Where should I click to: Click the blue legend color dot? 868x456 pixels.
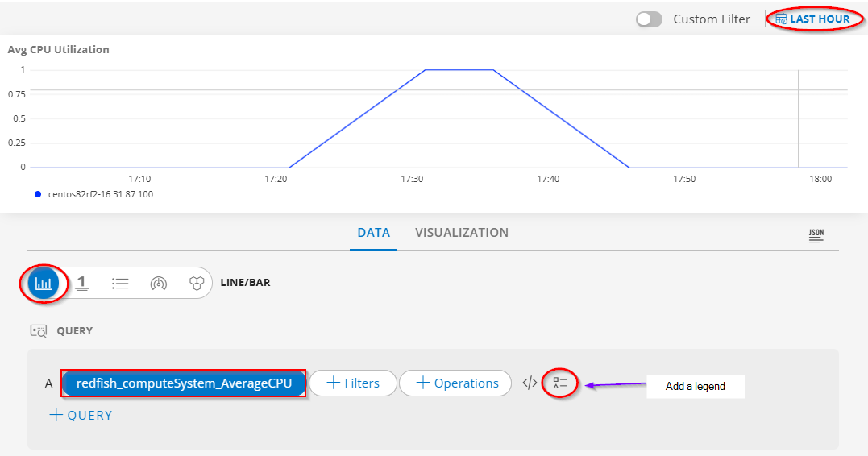(x=38, y=194)
